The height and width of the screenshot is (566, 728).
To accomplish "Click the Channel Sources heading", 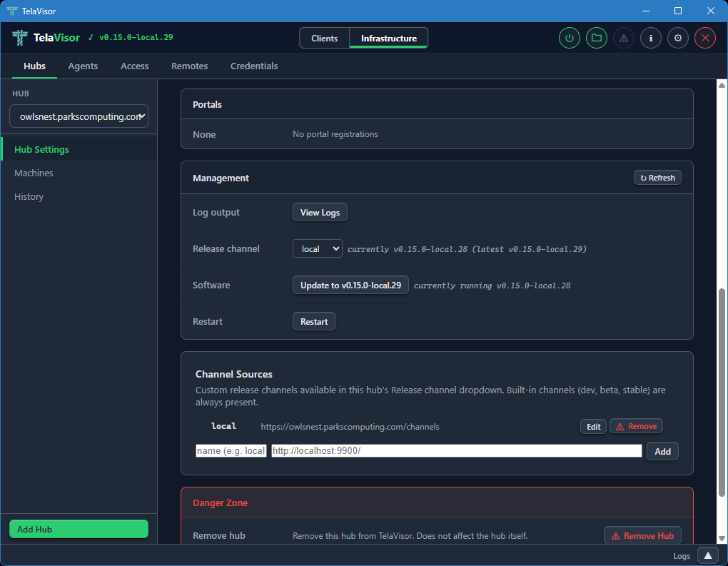I will pos(234,374).
